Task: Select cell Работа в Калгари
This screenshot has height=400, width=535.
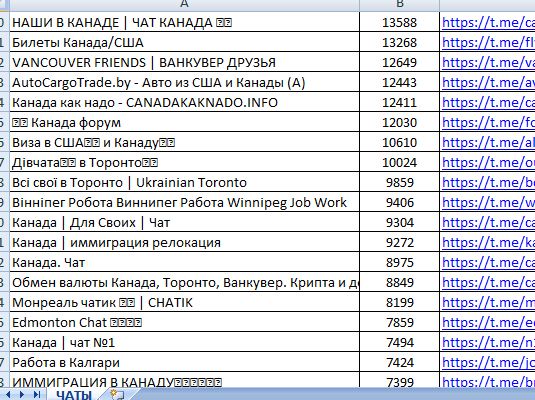Action: pyautogui.click(x=185, y=362)
